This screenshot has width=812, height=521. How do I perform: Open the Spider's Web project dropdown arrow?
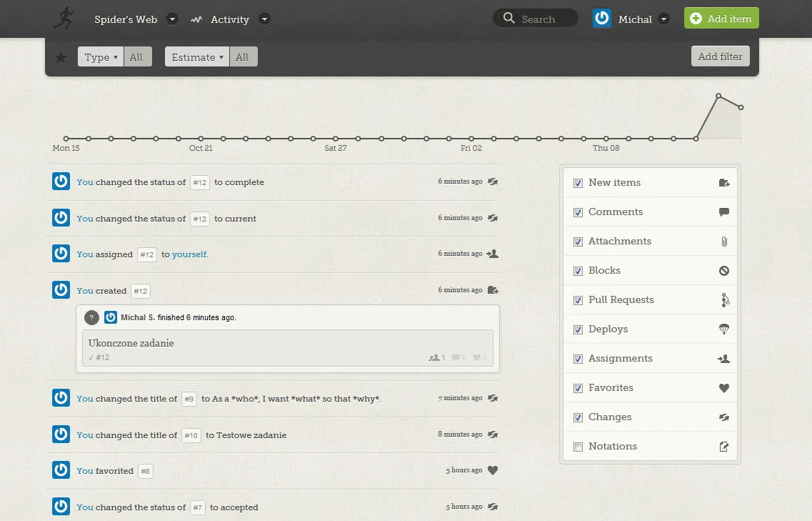coord(172,19)
